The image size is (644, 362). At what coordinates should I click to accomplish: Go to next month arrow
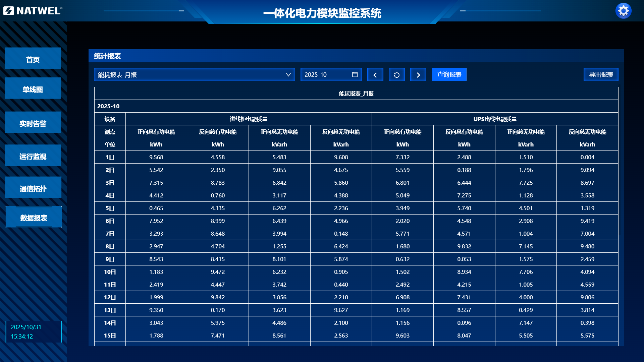click(418, 75)
